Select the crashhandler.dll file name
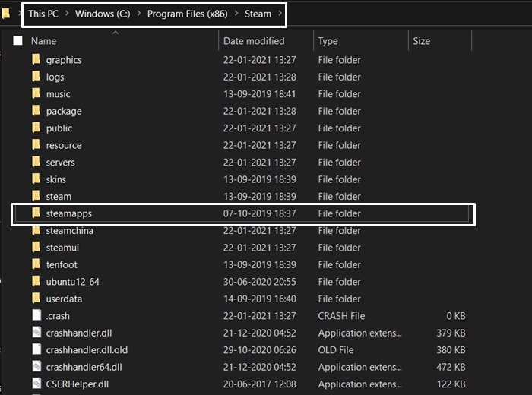Screen dimensions: 532x395 click(79, 333)
